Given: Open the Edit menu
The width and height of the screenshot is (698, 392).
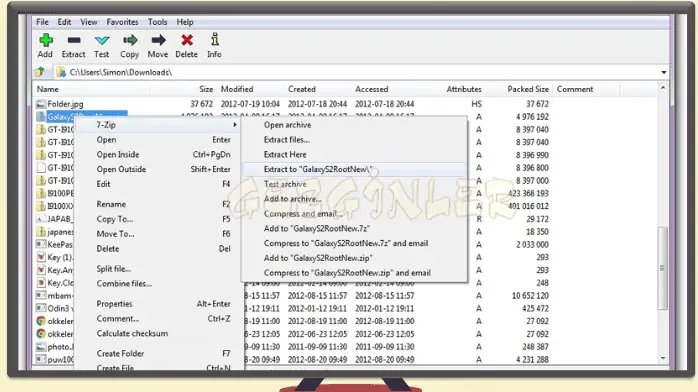Looking at the screenshot, I should pyautogui.click(x=64, y=22).
